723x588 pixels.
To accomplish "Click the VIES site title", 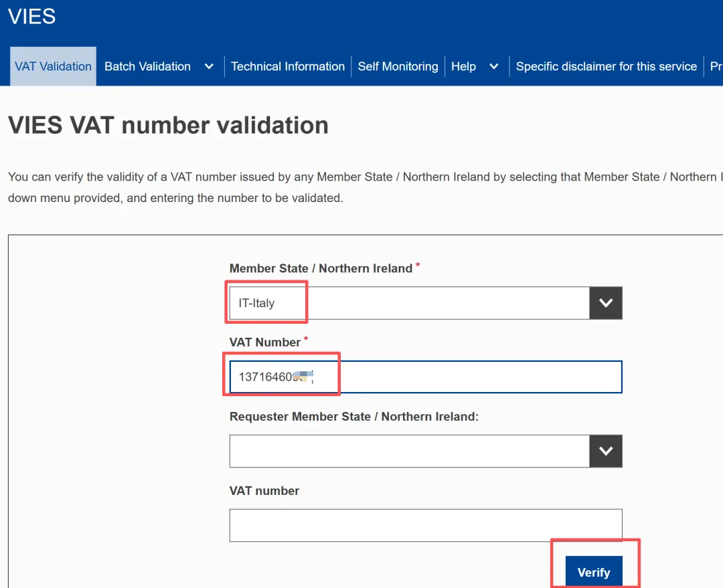I will click(x=31, y=17).
